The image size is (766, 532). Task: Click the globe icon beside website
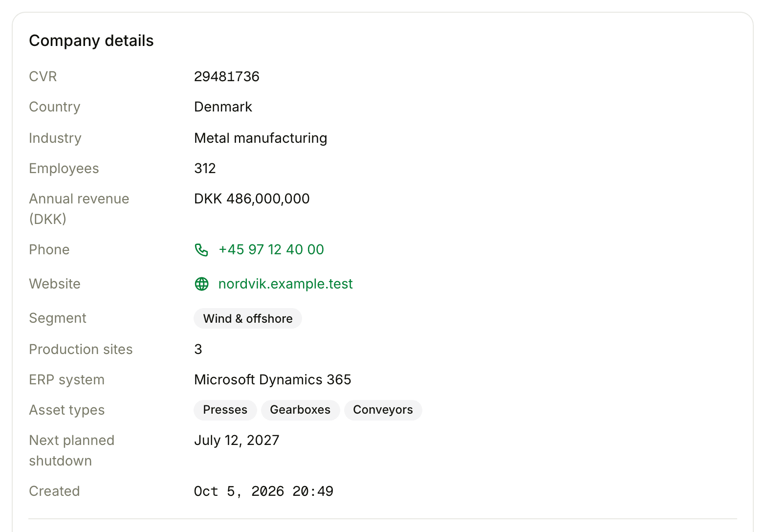pyautogui.click(x=201, y=284)
